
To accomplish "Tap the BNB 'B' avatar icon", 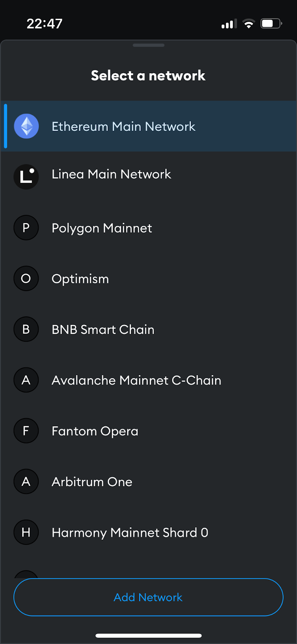I will (26, 329).
